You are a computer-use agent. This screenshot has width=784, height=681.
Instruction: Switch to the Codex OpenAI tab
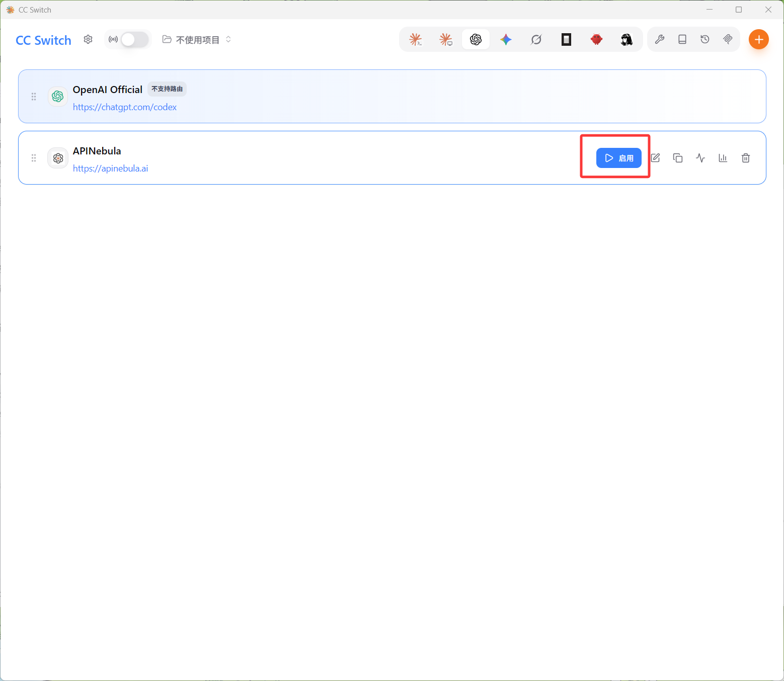pyautogui.click(x=476, y=39)
